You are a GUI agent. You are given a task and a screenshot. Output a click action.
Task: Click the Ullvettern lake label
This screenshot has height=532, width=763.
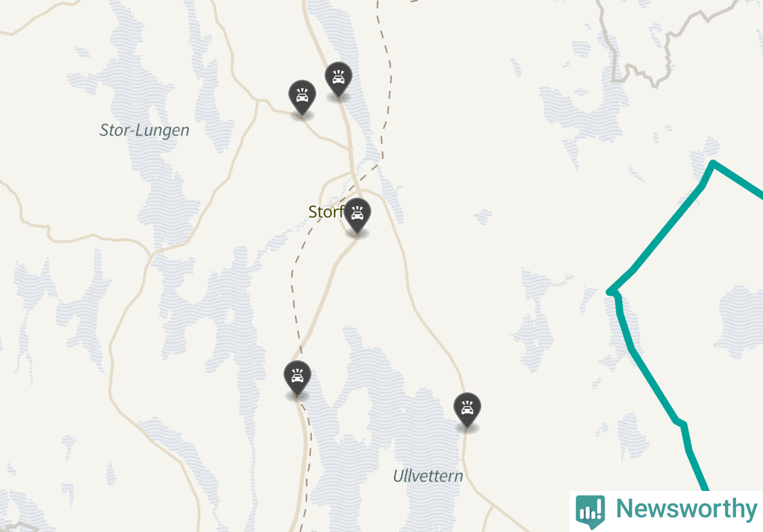click(428, 476)
